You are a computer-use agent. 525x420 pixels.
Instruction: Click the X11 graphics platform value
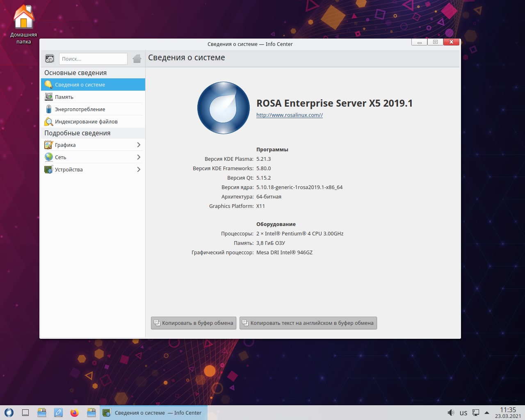(x=260, y=206)
